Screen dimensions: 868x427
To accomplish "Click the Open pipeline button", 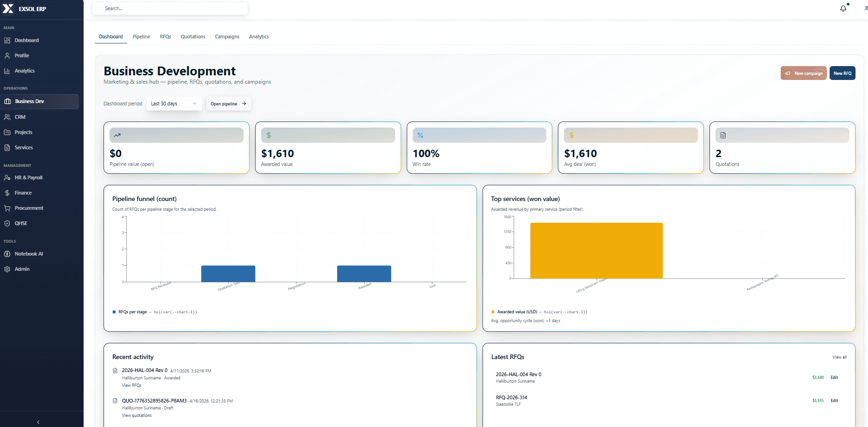I will pyautogui.click(x=229, y=104).
